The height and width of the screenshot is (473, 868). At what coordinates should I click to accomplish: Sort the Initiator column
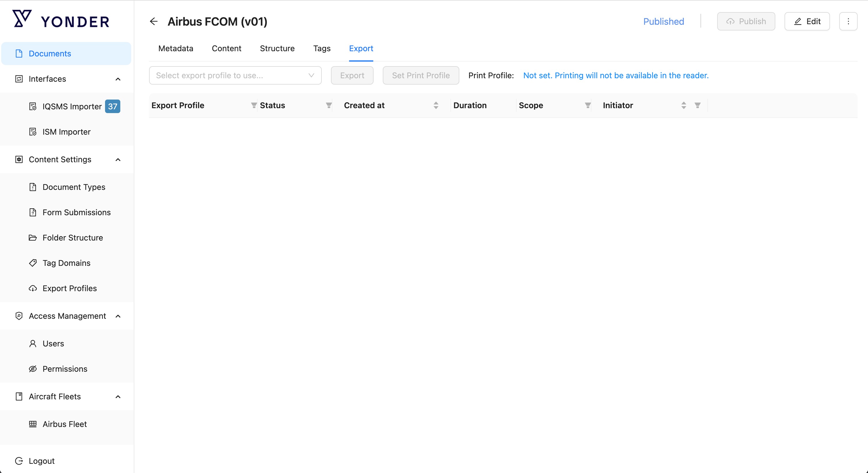tap(684, 106)
